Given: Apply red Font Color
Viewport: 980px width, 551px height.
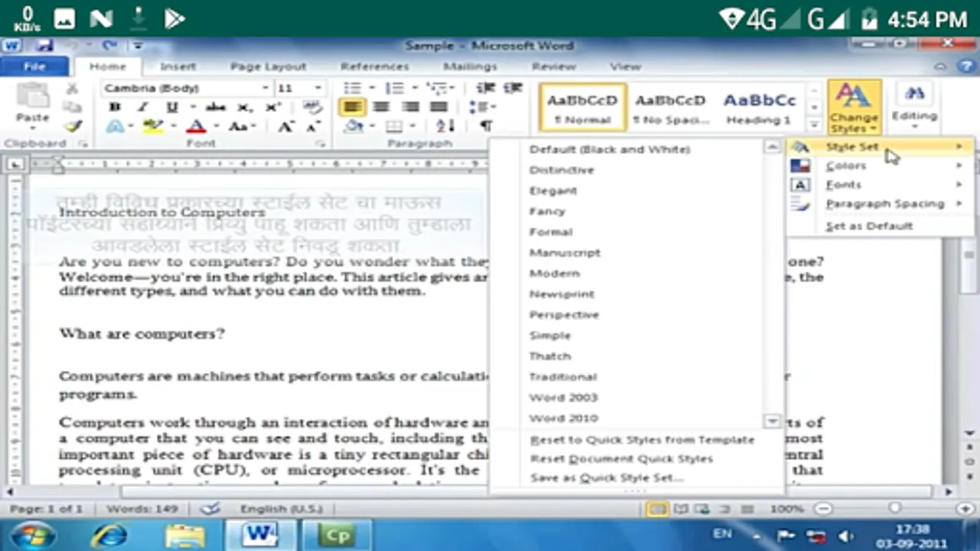Looking at the screenshot, I should tap(196, 126).
